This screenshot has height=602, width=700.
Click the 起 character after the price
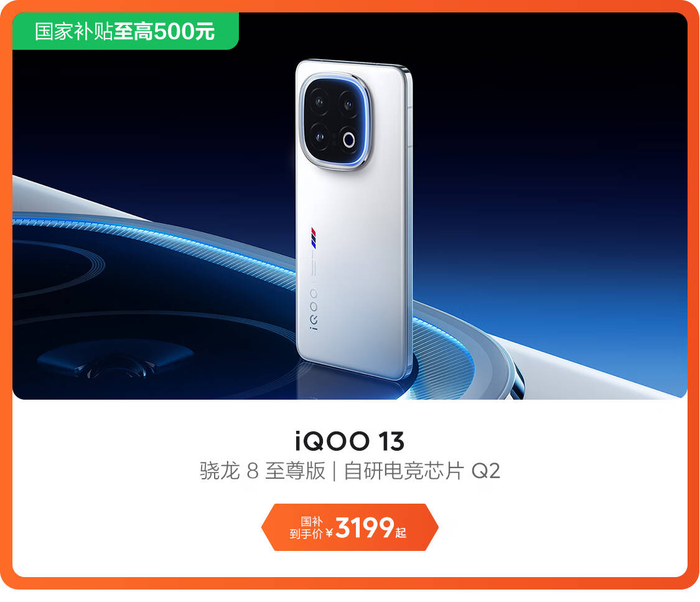click(x=401, y=532)
